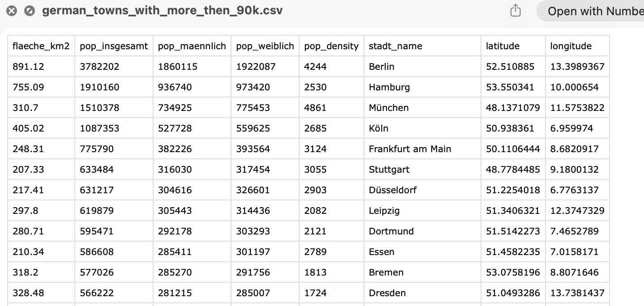Select Berlin's population value 3782202
644x306 pixels.
99,66
